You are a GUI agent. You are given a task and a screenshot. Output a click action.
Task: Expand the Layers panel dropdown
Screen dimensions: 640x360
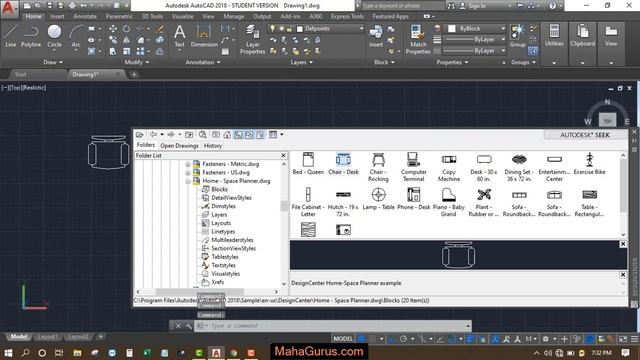(x=302, y=62)
